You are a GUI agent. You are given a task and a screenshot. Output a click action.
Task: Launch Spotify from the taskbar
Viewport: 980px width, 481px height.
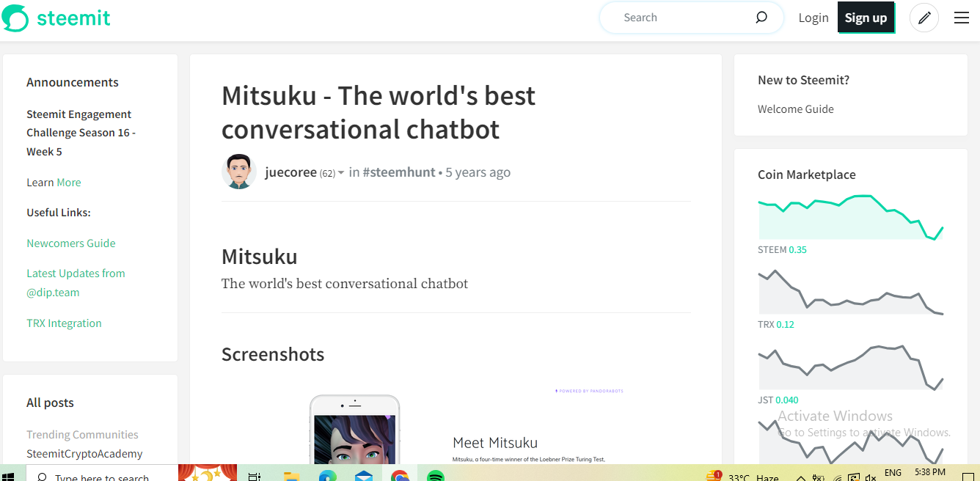pos(436,475)
